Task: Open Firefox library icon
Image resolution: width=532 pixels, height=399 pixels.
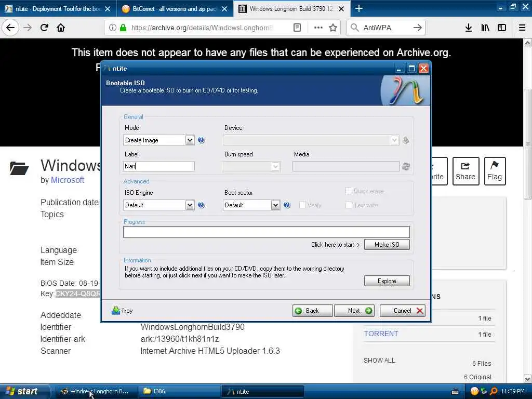Action: coord(485,28)
